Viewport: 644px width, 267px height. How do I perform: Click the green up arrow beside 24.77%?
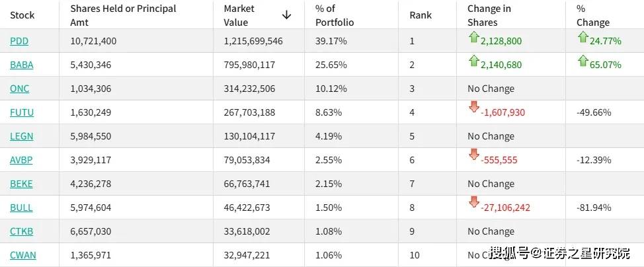tap(583, 38)
